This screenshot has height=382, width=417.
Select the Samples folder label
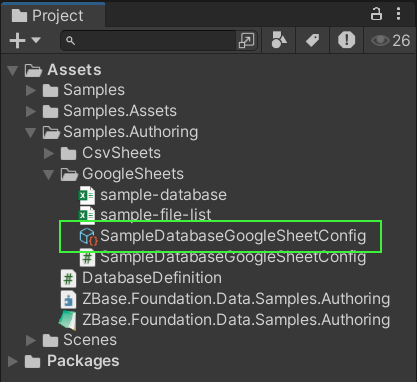[94, 90]
